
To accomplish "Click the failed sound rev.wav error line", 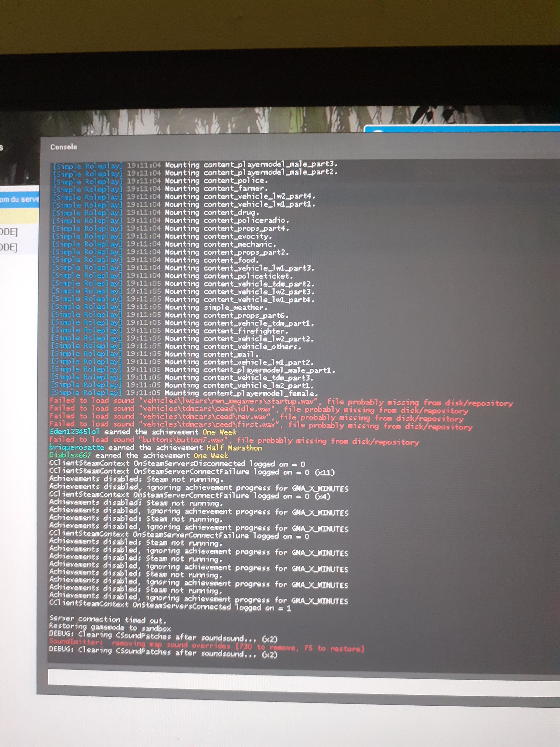I will (257, 417).
